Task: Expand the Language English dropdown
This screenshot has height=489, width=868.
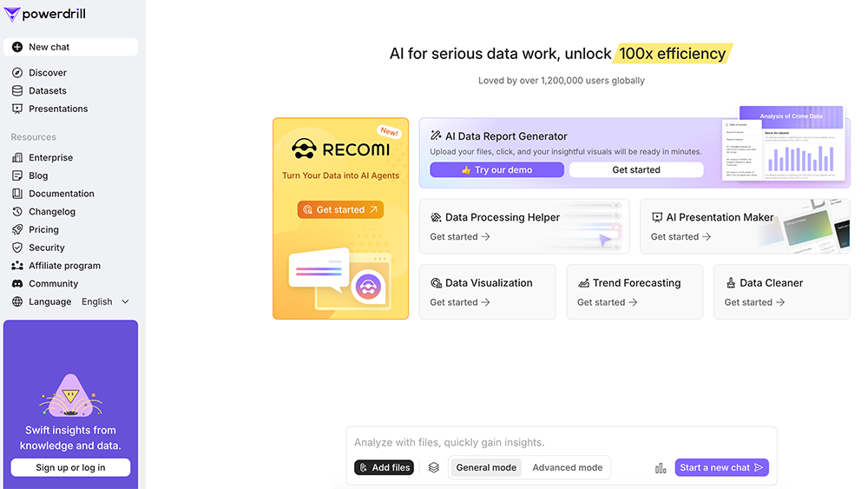Action: pyautogui.click(x=105, y=301)
